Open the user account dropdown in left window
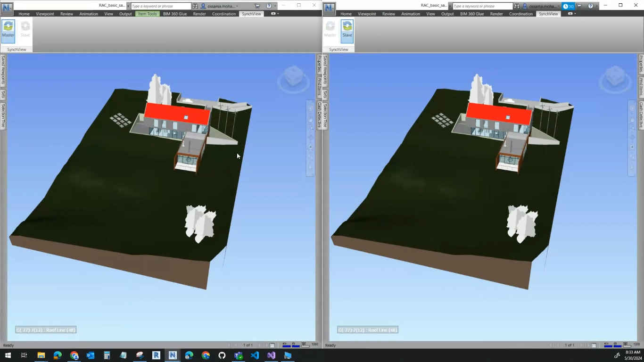 point(220,6)
